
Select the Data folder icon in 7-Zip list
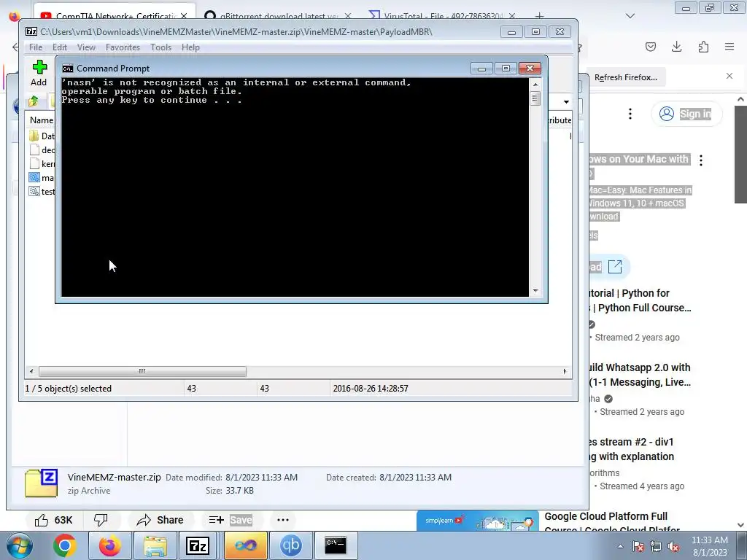pyautogui.click(x=34, y=136)
